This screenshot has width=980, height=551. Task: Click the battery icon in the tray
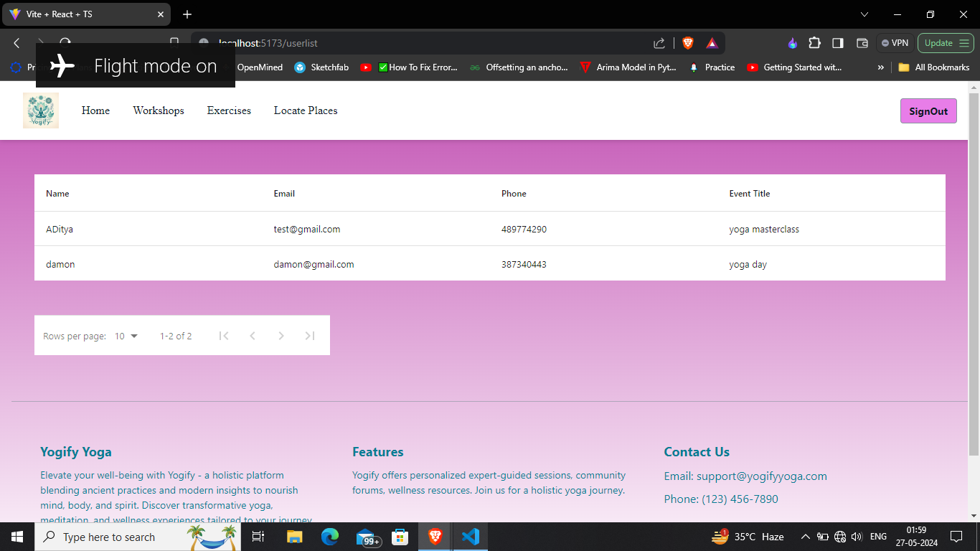coord(823,537)
